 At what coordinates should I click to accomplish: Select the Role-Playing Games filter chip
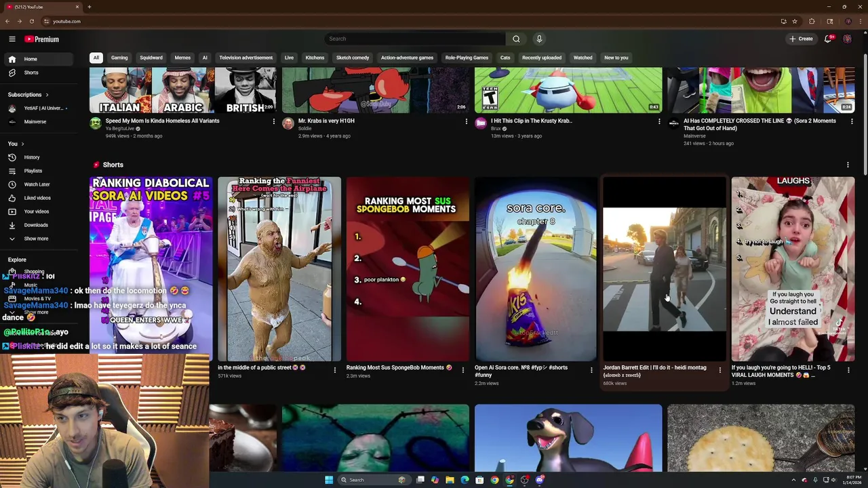coord(467,58)
